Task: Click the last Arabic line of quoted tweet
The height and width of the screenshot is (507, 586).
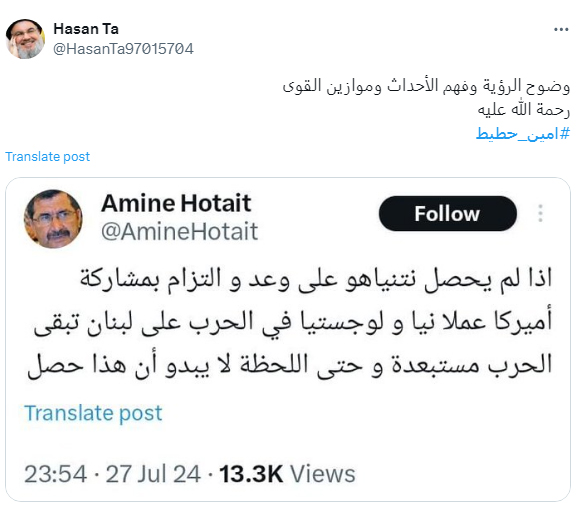Action: point(290,364)
